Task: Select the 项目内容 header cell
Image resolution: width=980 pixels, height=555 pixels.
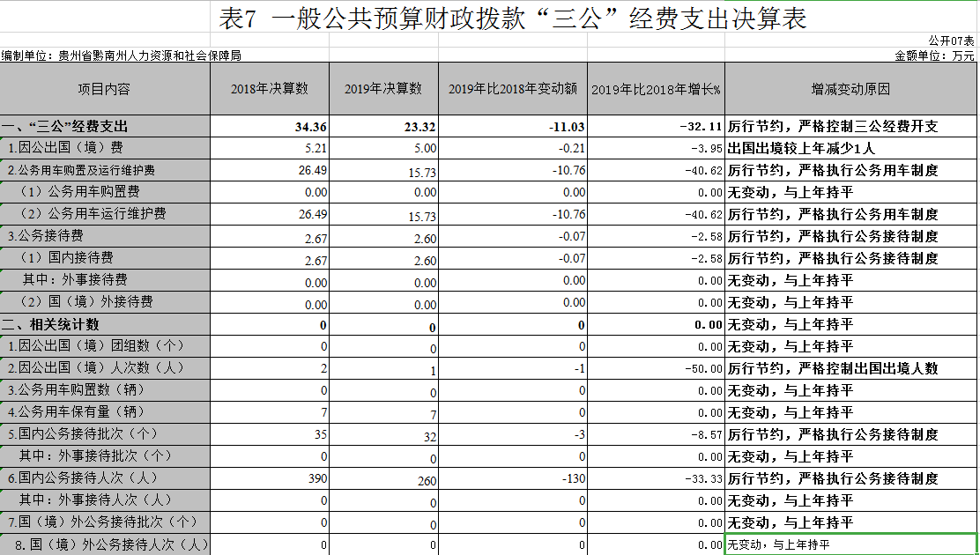Action: [x=104, y=89]
